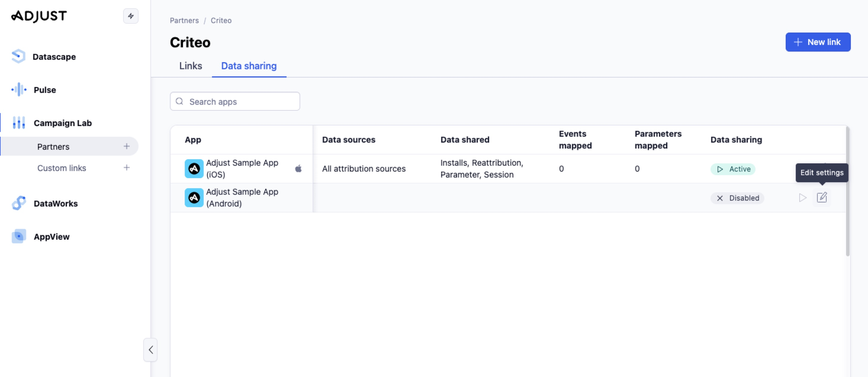Go to Partners breadcrumb link
Screen dimensions: 868x377
(184, 20)
